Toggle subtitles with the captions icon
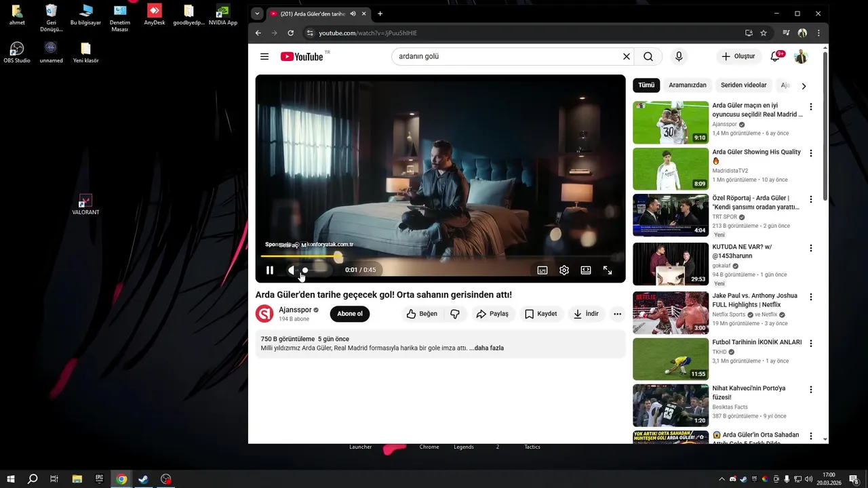The height and width of the screenshot is (488, 868). (542, 270)
